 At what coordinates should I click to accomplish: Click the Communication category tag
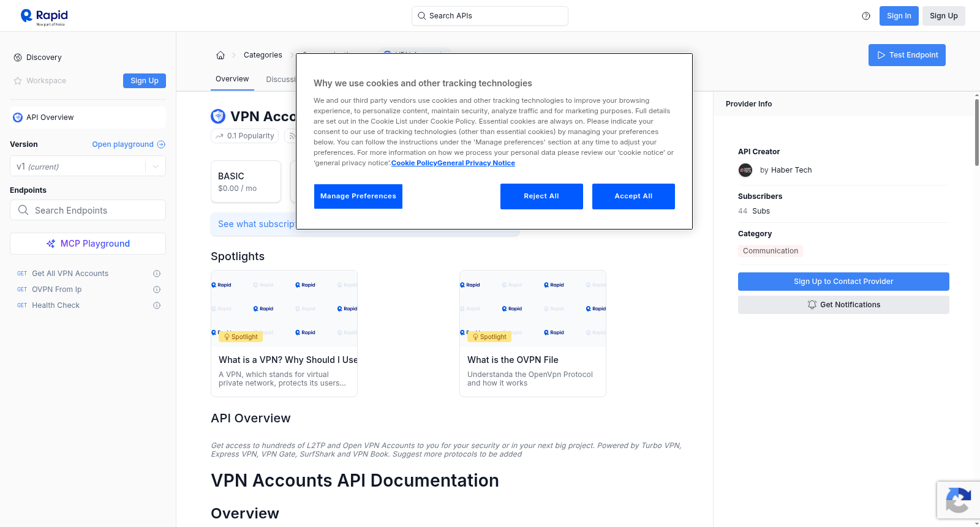coord(771,251)
